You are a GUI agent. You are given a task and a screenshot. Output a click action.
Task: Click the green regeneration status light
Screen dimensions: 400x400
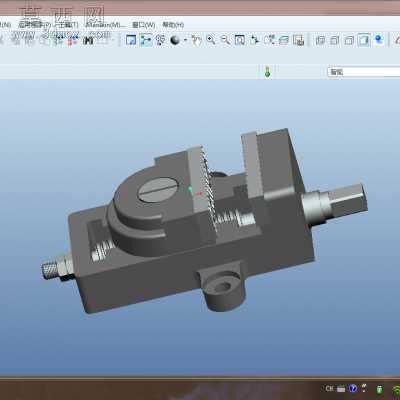click(267, 72)
